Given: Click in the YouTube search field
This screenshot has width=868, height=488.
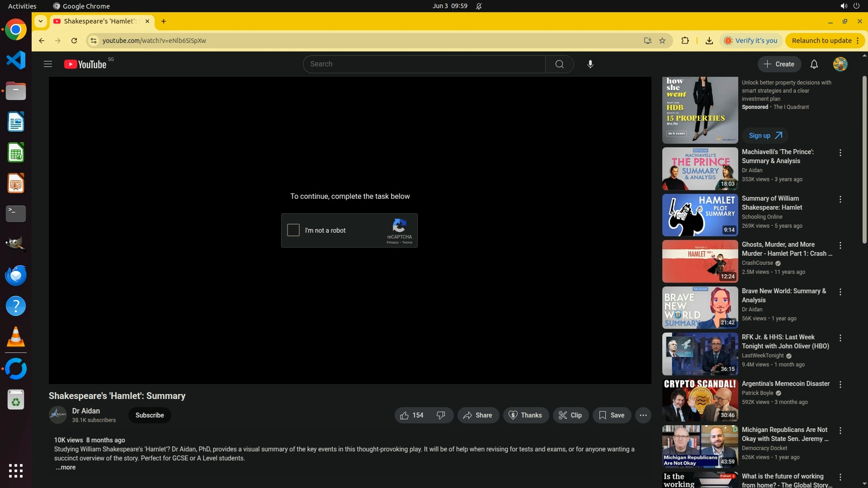Looking at the screenshot, I should pos(425,64).
